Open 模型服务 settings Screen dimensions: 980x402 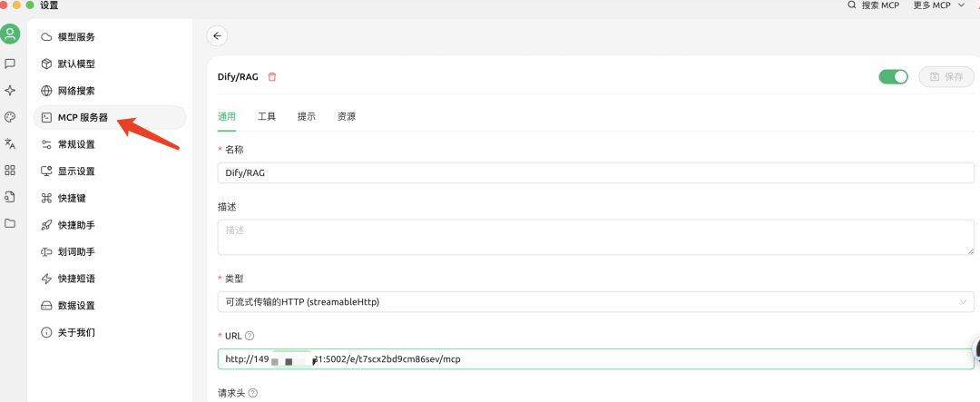110,37
